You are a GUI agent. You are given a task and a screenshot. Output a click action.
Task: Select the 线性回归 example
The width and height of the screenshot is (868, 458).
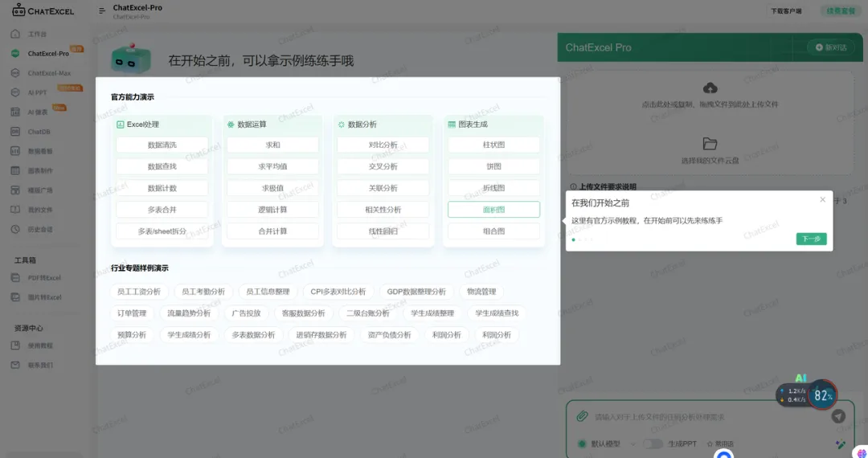click(x=383, y=231)
